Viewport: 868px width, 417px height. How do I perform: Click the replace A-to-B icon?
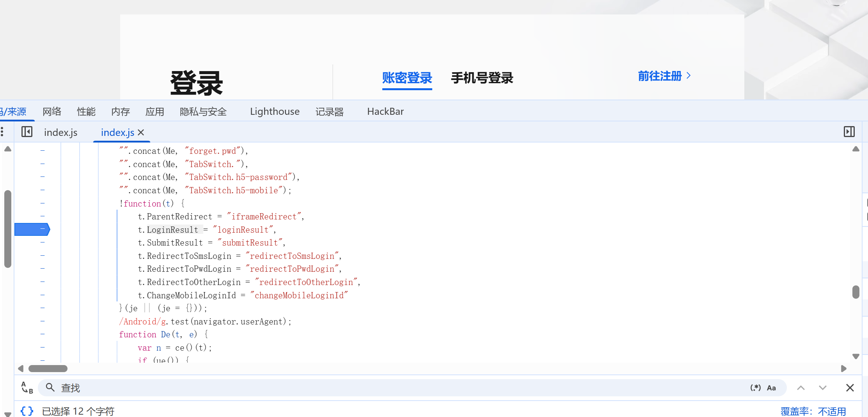[27, 388]
